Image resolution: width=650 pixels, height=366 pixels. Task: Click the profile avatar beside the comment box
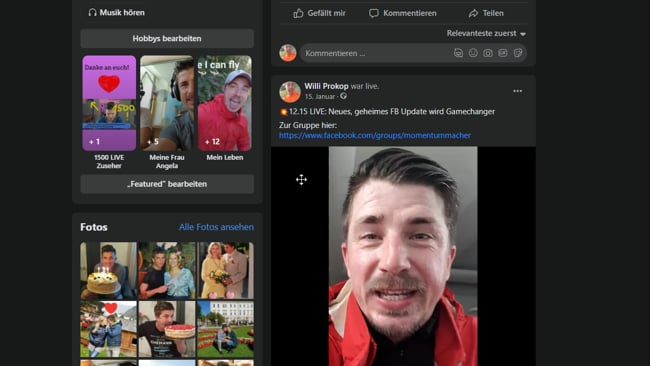pyautogui.click(x=288, y=53)
